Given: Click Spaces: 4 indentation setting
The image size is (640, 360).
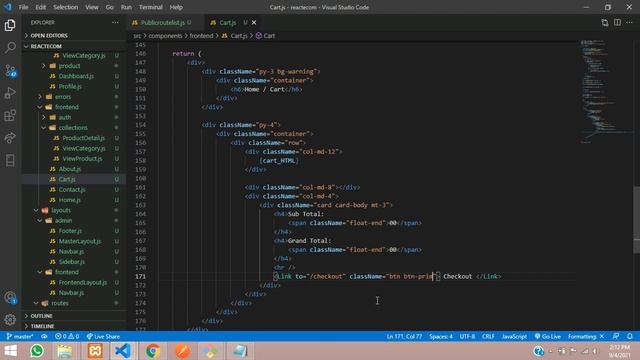Looking at the screenshot, I should [441, 336].
